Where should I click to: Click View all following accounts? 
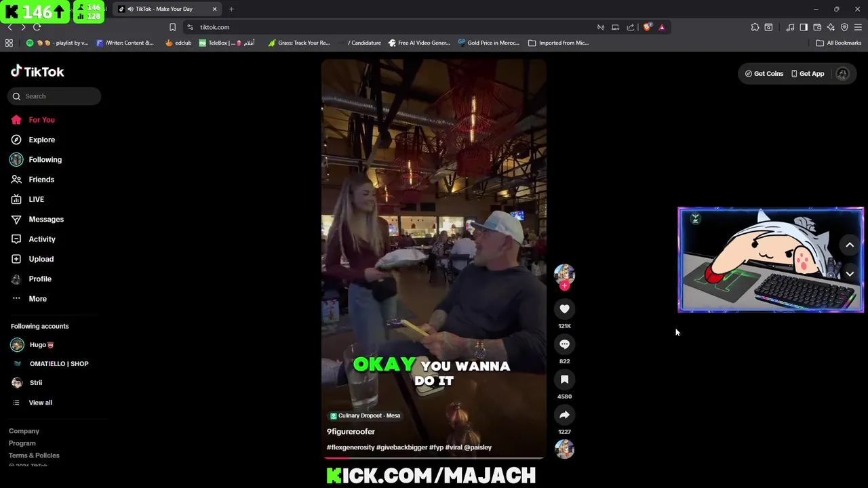tap(33, 403)
